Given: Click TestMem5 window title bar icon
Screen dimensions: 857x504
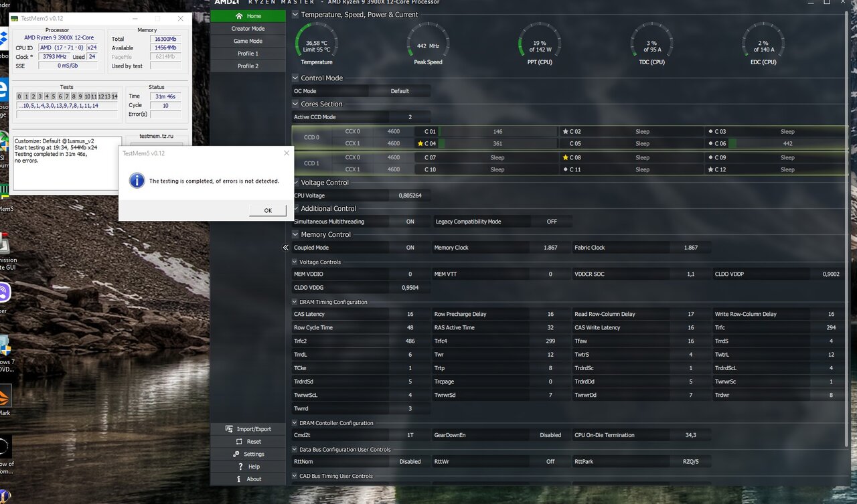Looking at the screenshot, I should click(x=15, y=19).
